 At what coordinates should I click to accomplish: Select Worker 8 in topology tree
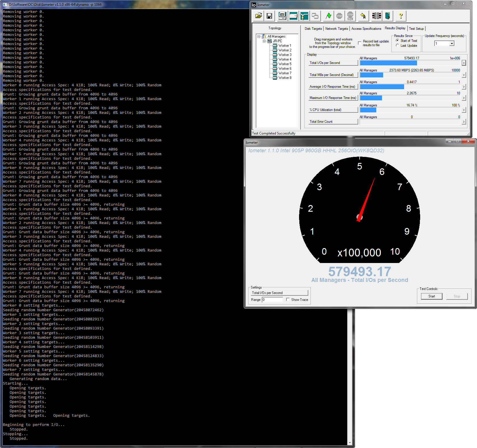(285, 78)
